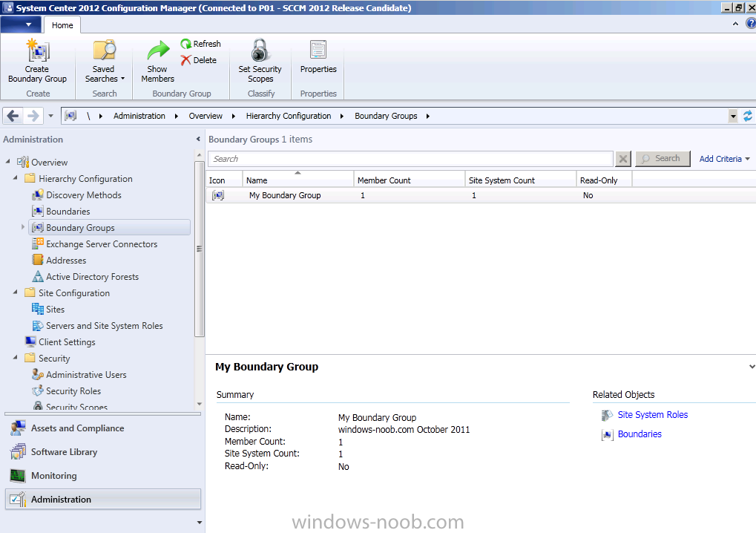This screenshot has height=533, width=756.
Task: Sort by the Member Count column header
Action: (x=410, y=180)
